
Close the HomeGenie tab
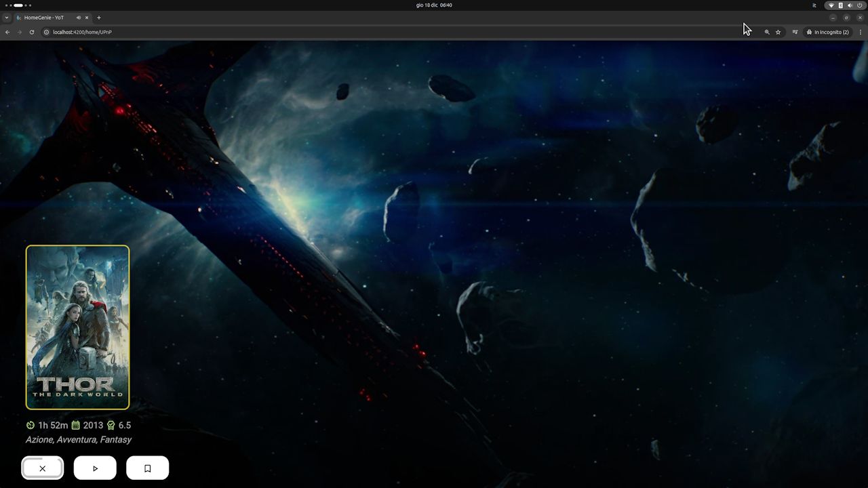pos(87,18)
